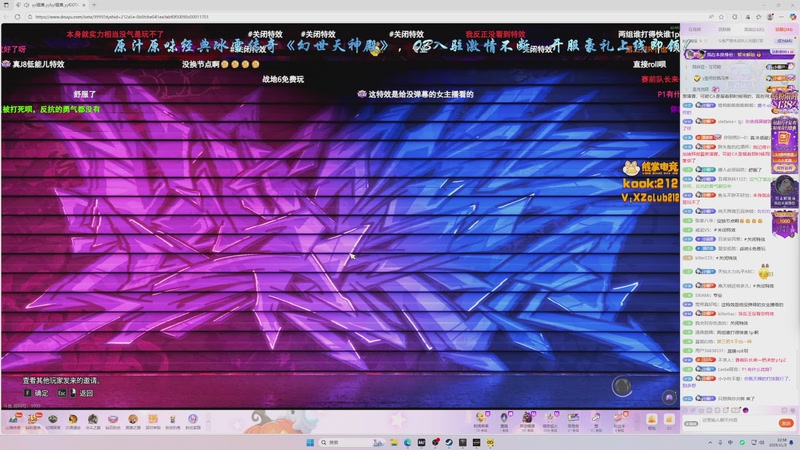Select first gift in right-side gift row
This screenshot has height=450, width=800.
click(481, 420)
